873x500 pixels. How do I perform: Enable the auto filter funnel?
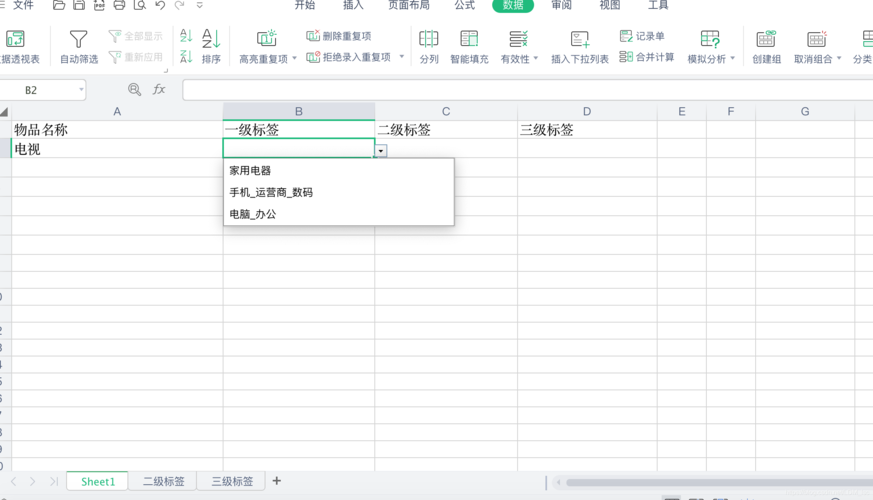(79, 46)
